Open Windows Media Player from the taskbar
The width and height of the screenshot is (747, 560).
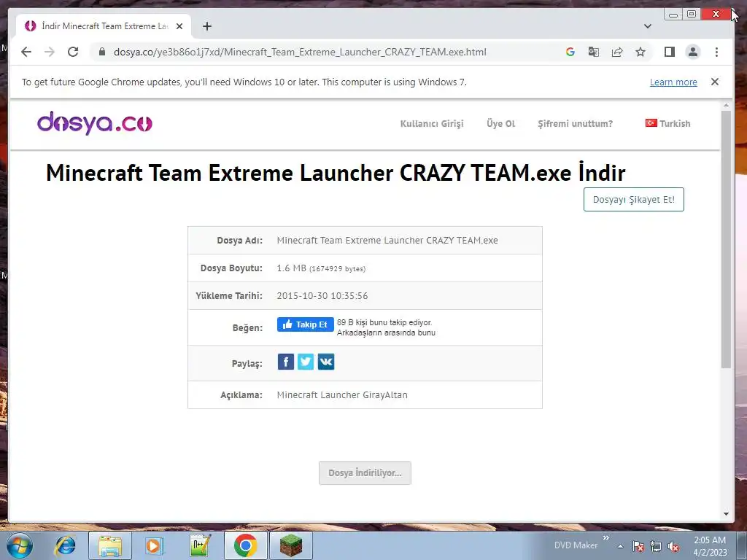click(x=153, y=545)
